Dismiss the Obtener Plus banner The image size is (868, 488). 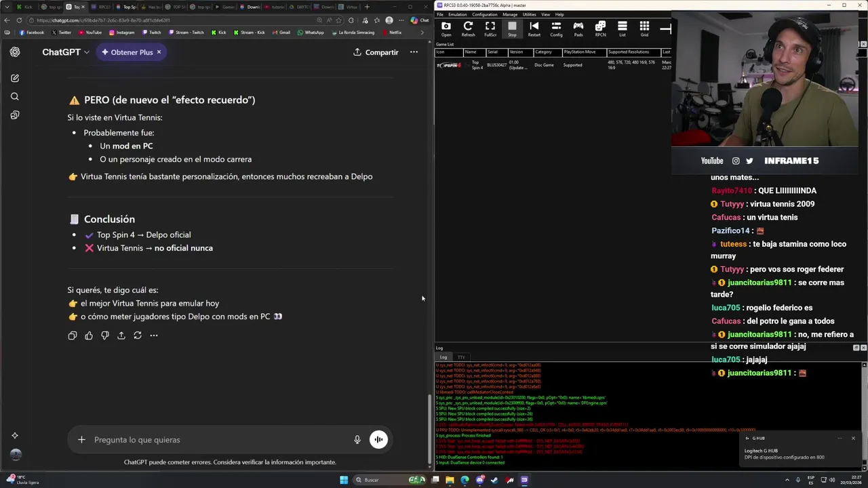pos(159,52)
